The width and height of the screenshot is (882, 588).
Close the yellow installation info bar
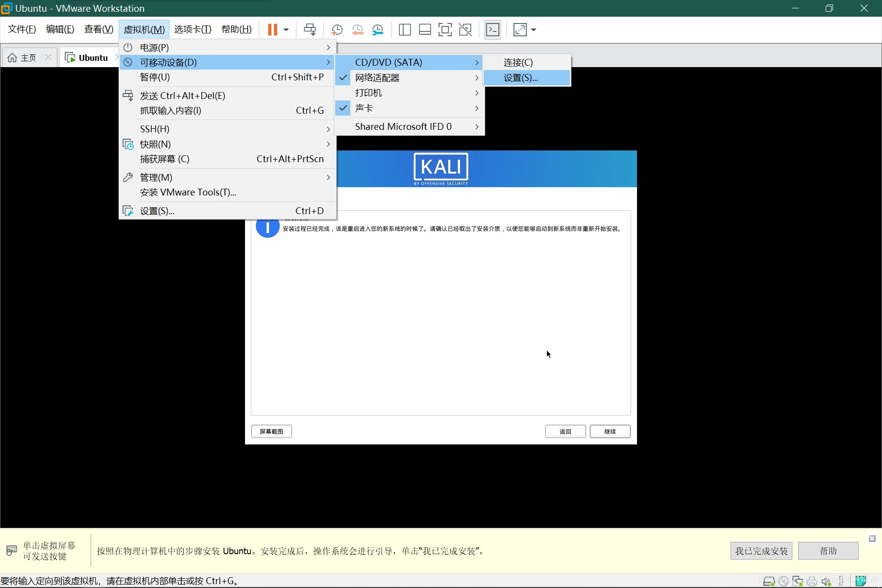click(x=872, y=539)
